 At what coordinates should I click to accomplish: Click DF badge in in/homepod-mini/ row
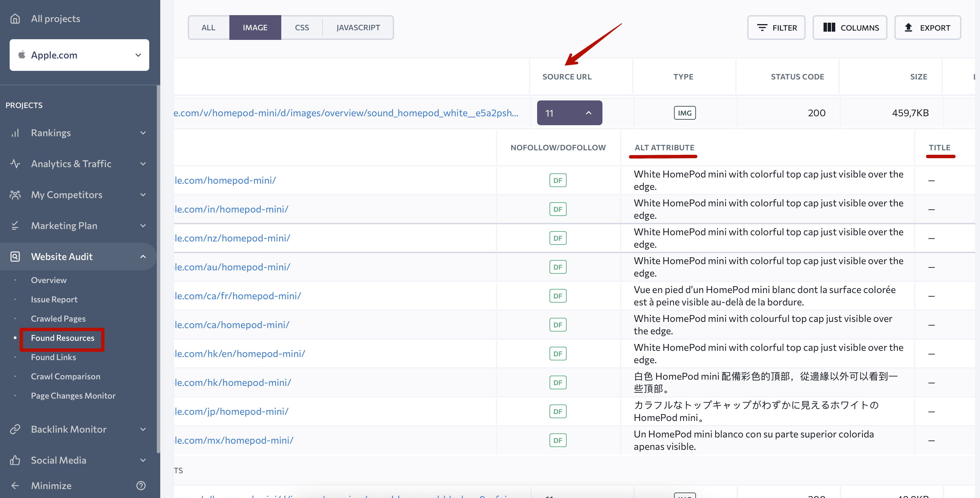click(x=558, y=209)
